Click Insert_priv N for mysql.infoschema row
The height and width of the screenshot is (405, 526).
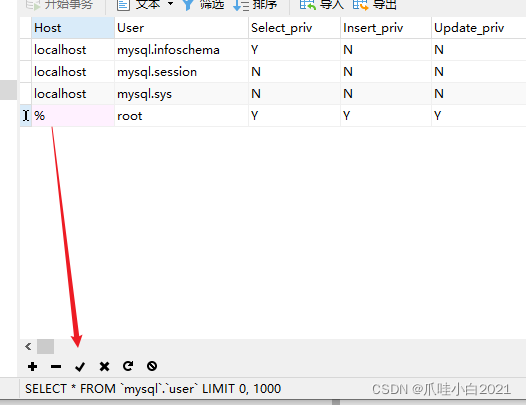pos(386,50)
